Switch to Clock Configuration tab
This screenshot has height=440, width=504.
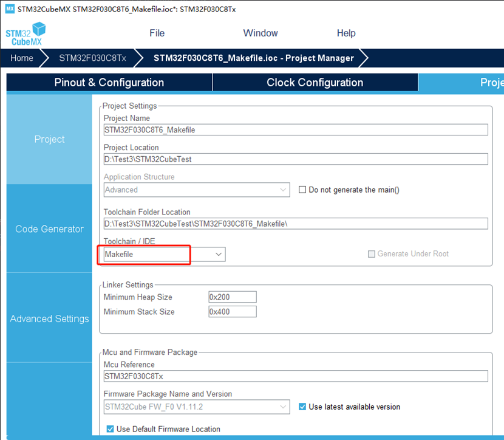[315, 82]
